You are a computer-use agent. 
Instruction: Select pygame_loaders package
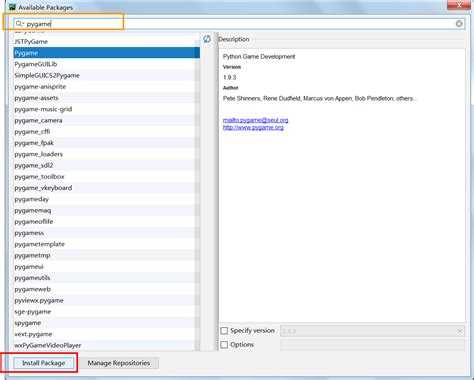click(x=107, y=154)
